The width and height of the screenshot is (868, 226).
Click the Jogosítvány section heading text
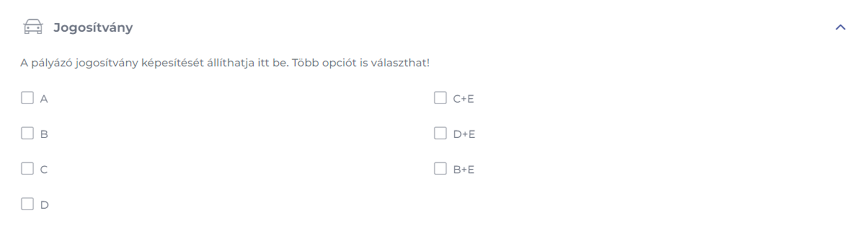(x=93, y=28)
